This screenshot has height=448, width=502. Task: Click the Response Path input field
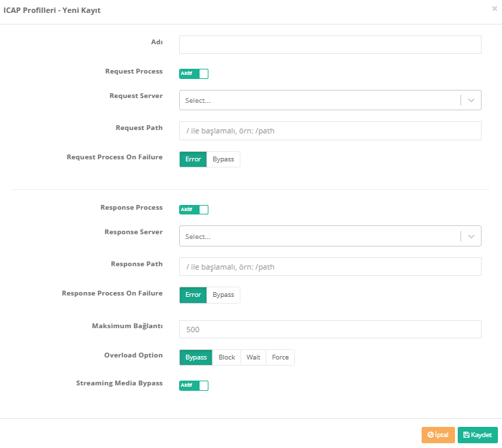pyautogui.click(x=330, y=267)
